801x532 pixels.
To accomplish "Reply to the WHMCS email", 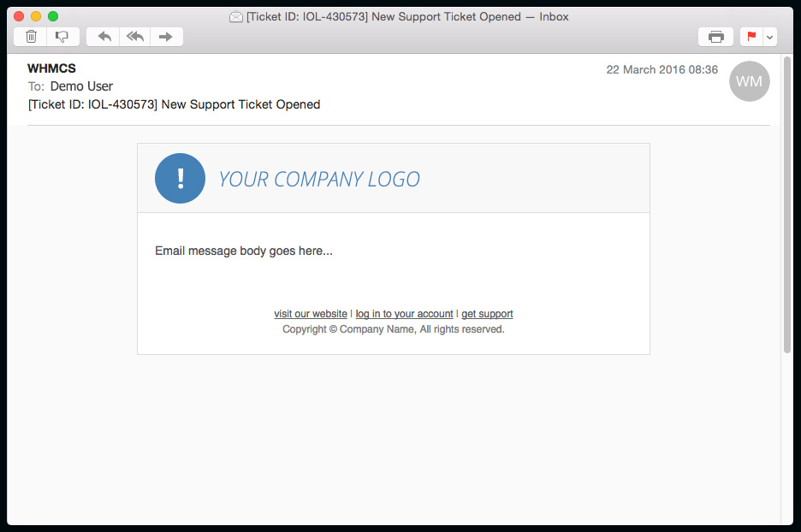I will pos(104,37).
